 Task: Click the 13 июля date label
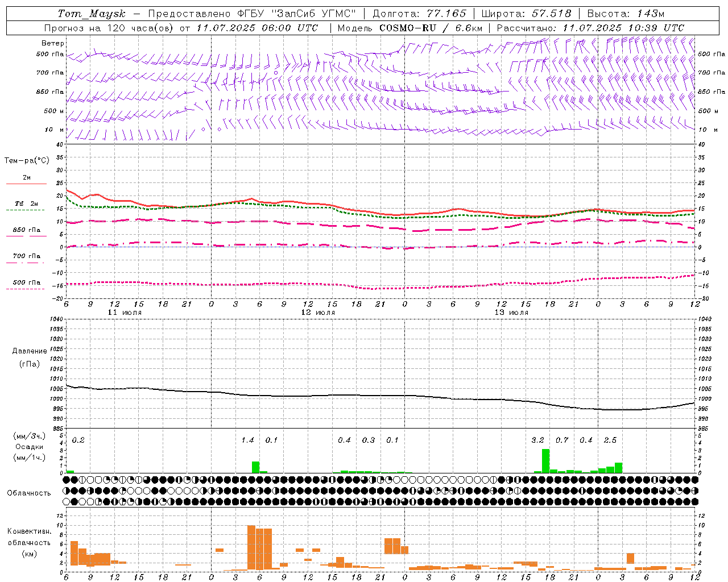pyautogui.click(x=511, y=313)
